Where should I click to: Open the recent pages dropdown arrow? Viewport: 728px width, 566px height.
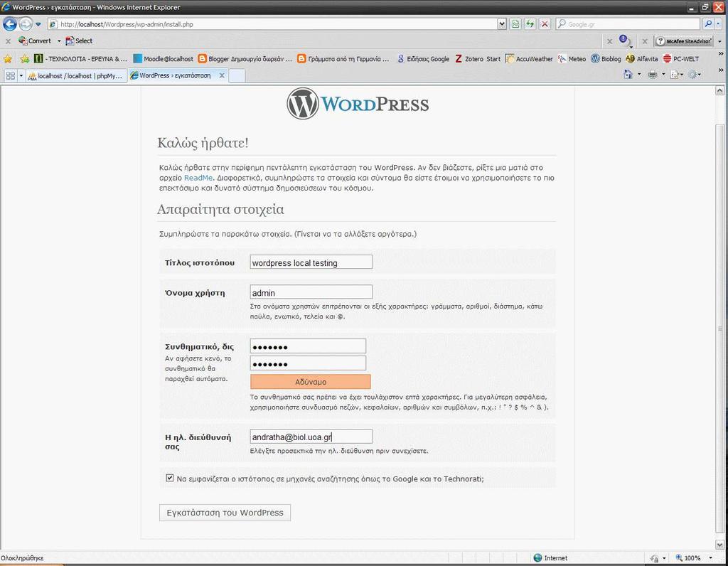[x=38, y=24]
